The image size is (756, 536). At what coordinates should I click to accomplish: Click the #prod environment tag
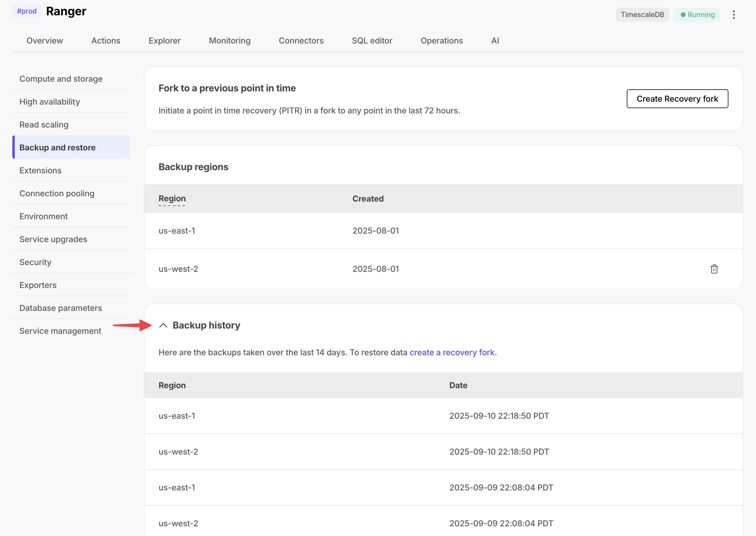click(27, 11)
